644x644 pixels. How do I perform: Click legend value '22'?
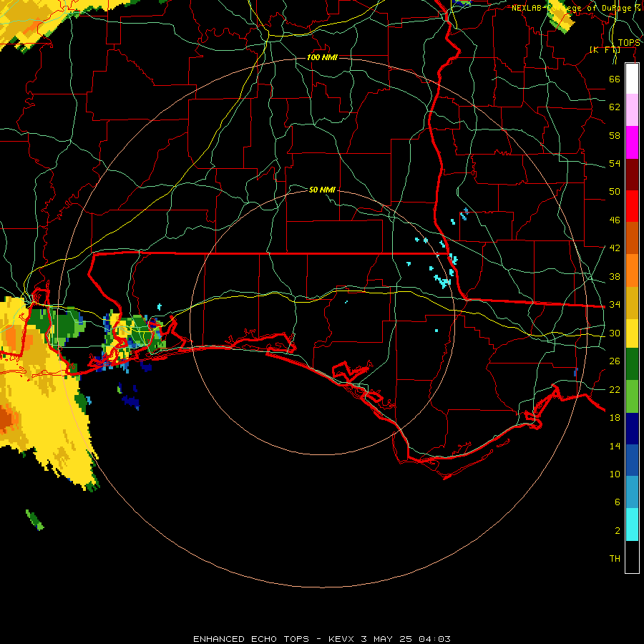pyautogui.click(x=615, y=389)
